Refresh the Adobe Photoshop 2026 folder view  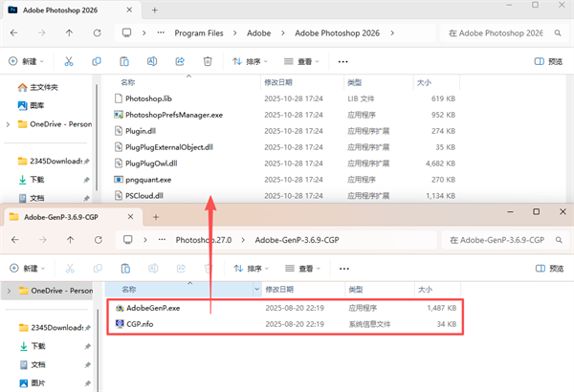(x=97, y=33)
